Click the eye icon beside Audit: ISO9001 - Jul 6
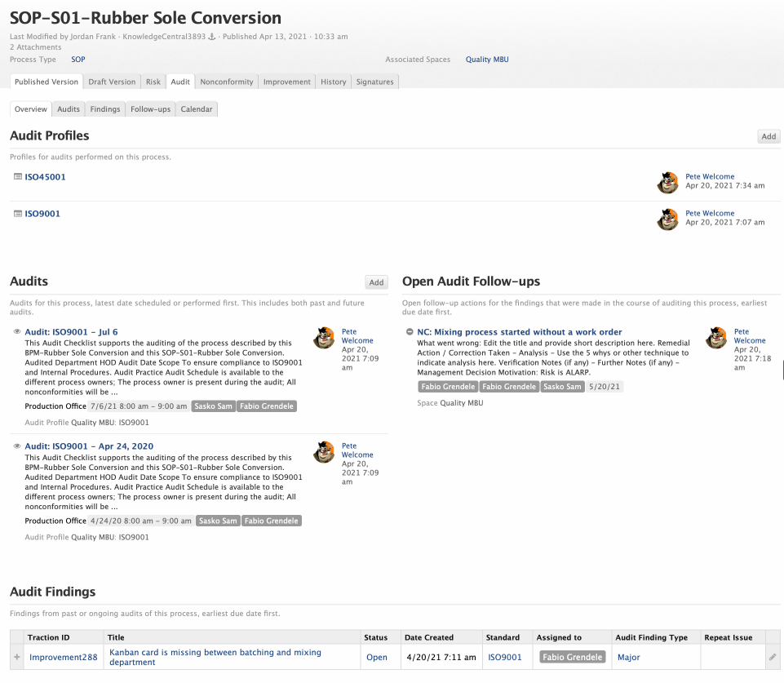 (17, 332)
